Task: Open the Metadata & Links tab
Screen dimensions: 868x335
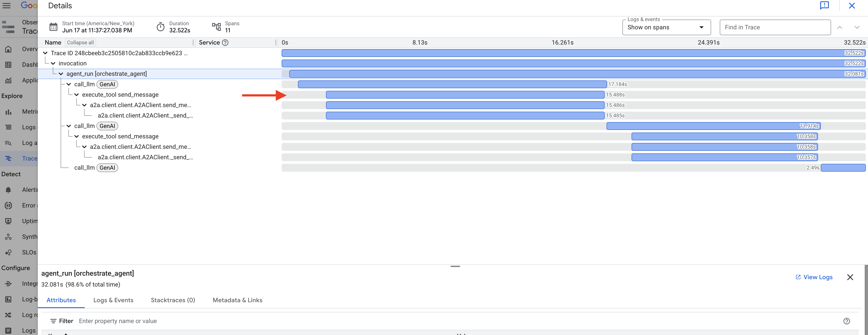Action: point(237,300)
